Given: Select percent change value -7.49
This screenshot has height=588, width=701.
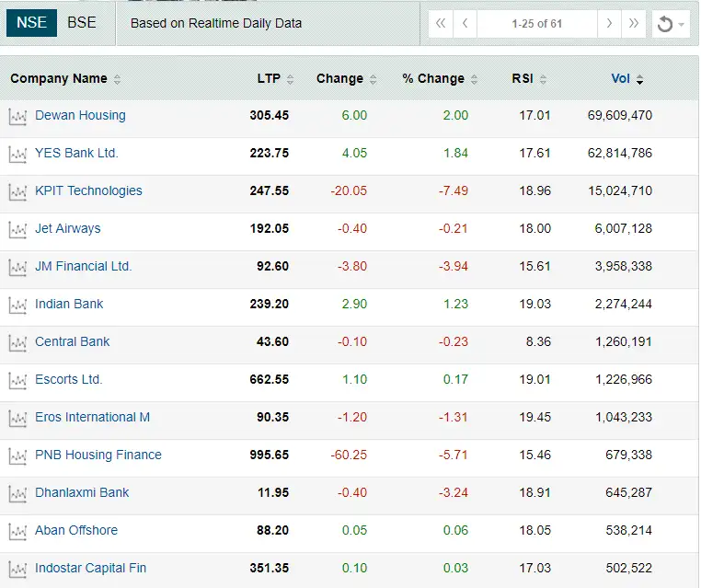Looking at the screenshot, I should coord(454,190).
